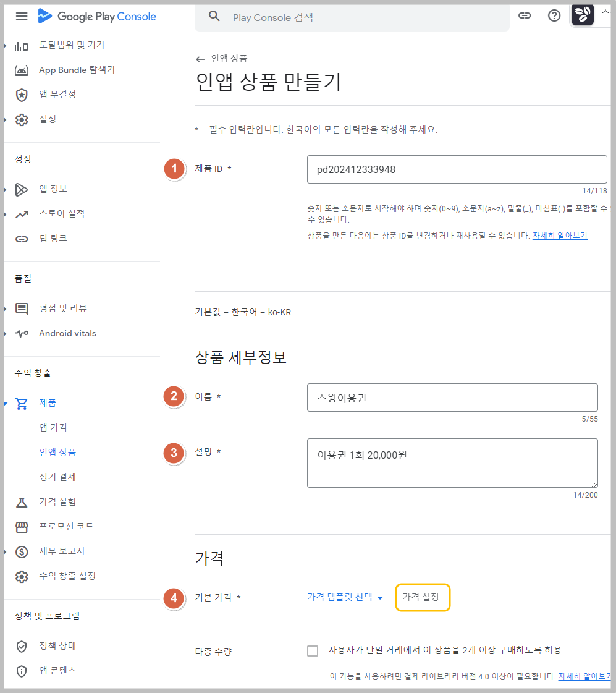Click the 가격 실험 flask icon

(22, 502)
